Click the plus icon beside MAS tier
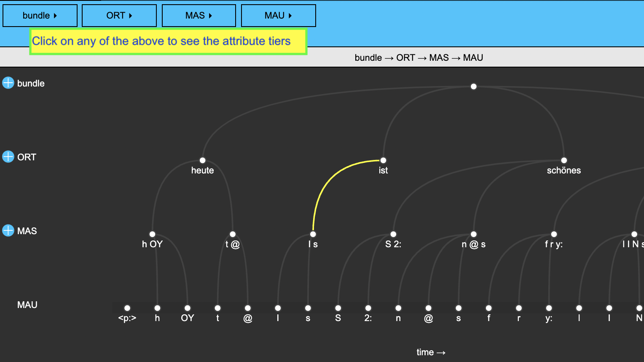The image size is (644, 362). point(8,231)
